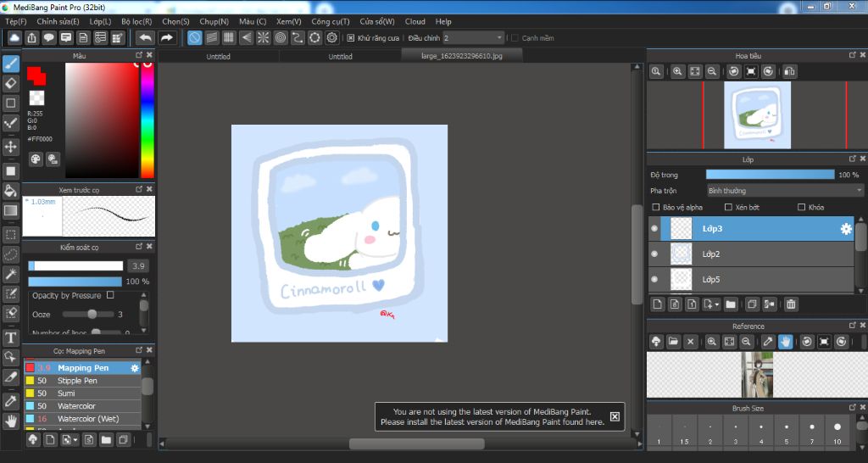Select the Watercolor (Wet) brush
The height and width of the screenshot is (463, 868).
click(82, 419)
